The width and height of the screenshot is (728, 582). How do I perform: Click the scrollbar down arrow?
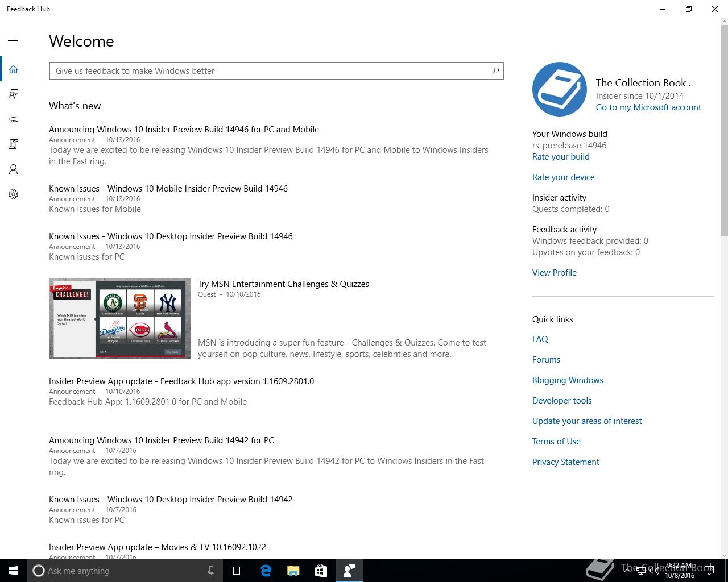point(724,555)
